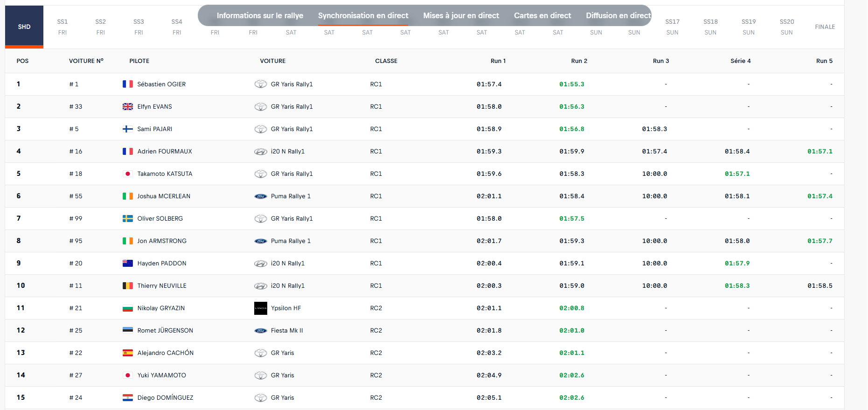Screen dimensions: 868x410
Task: Click the Ford logo beside Fiesta Mk II
Action: click(x=261, y=330)
